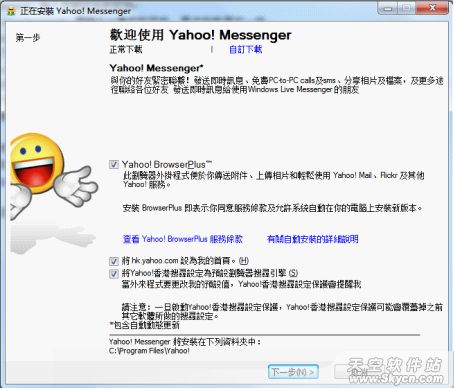Minimize the installer window
The height and width of the screenshot is (388, 454).
388,8
